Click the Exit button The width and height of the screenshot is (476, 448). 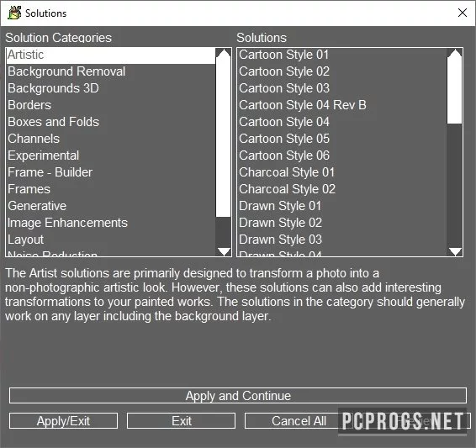(x=181, y=421)
